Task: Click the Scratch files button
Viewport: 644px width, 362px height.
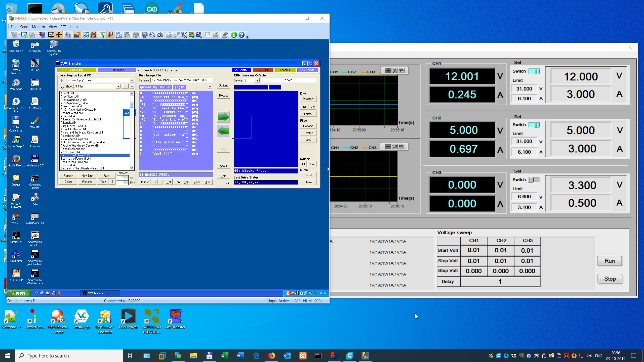Action: tap(308, 133)
